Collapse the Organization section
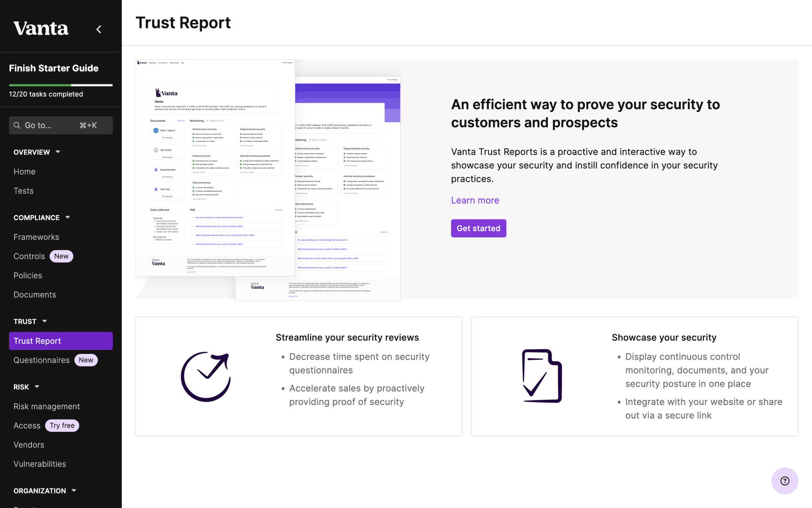 (x=74, y=491)
